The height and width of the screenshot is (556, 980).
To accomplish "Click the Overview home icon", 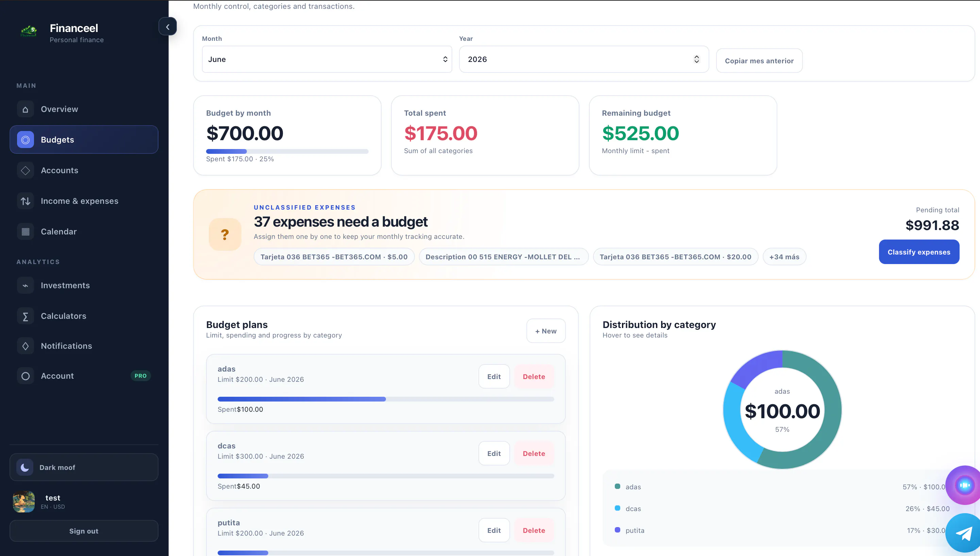I will [26, 109].
